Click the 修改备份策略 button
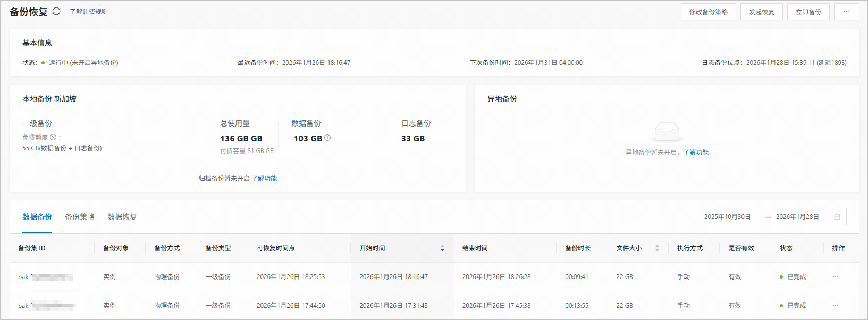 pos(709,12)
